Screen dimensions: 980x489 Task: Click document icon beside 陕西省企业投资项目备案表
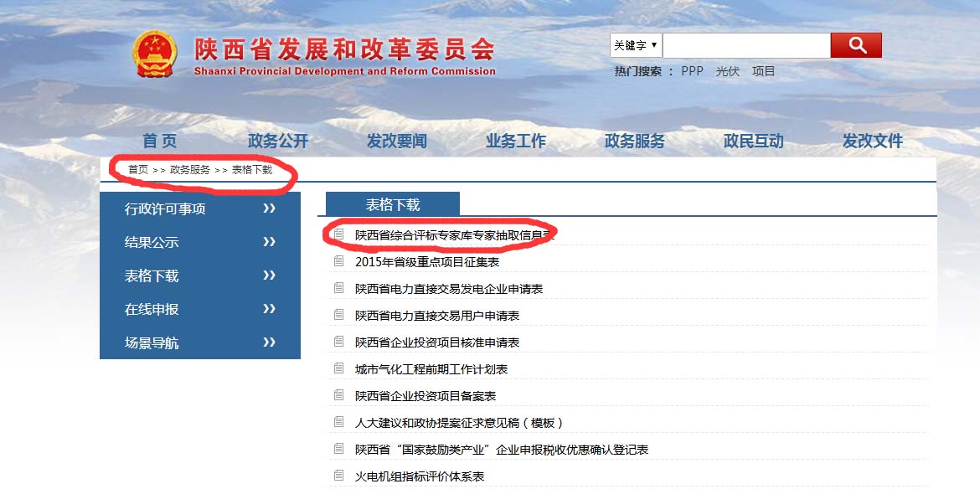pyautogui.click(x=338, y=395)
